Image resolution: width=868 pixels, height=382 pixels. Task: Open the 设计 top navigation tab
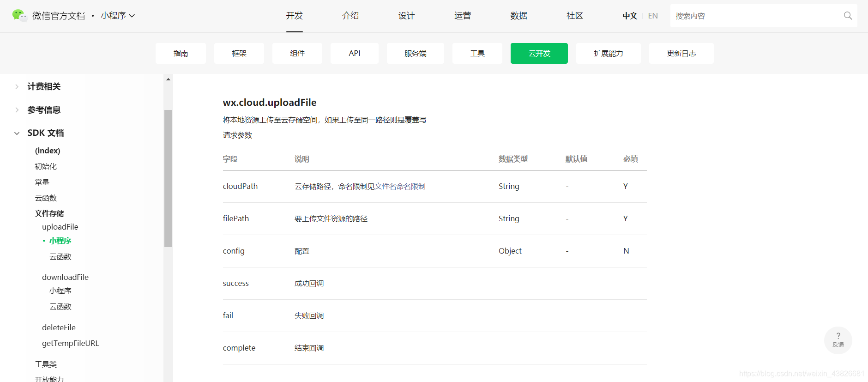pos(406,16)
